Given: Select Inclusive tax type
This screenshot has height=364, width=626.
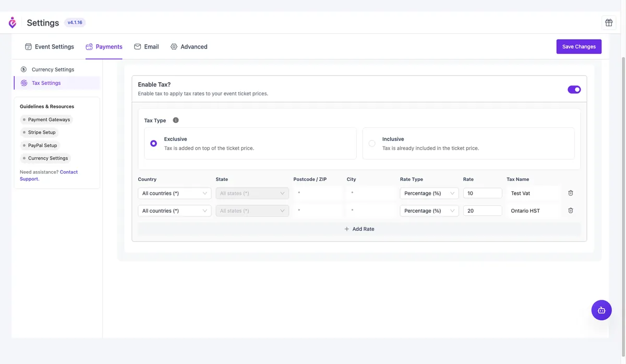Looking at the screenshot, I should pos(468,143).
